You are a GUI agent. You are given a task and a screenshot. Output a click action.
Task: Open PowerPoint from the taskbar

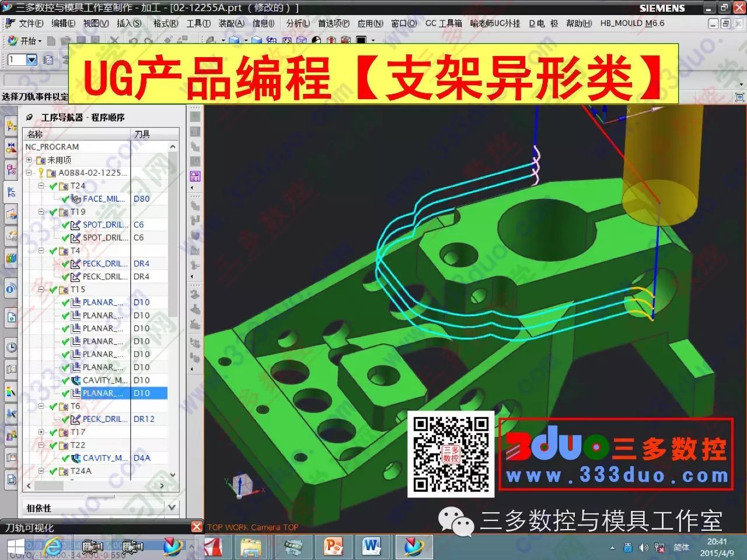[x=333, y=547]
